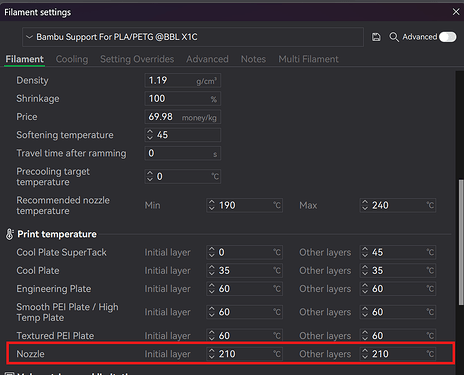Screen dimensions: 464x375
Task: Click the vertical scrollbar thumb
Action: click(461, 242)
